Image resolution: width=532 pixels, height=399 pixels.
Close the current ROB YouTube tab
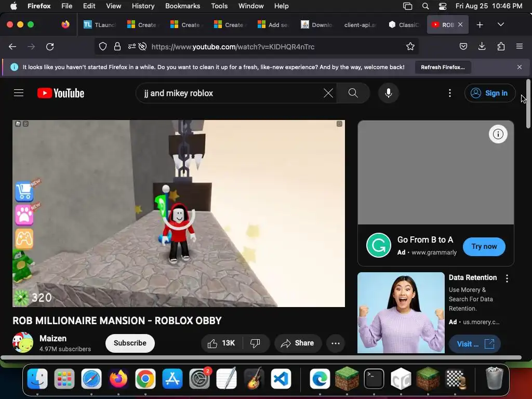[460, 24]
